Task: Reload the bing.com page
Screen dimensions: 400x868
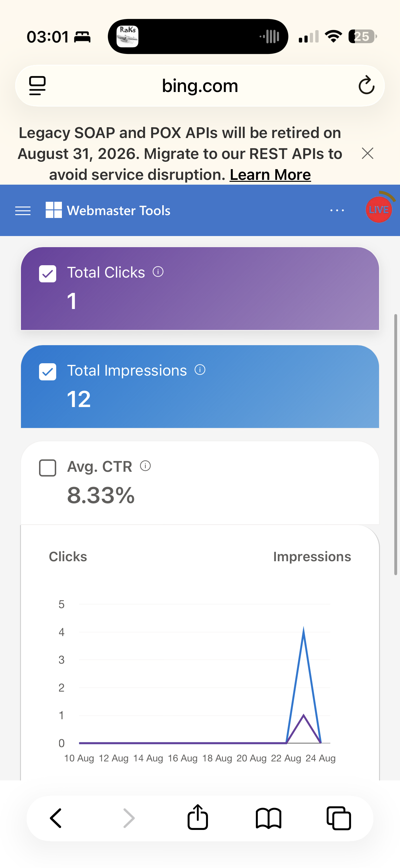Action: click(366, 85)
